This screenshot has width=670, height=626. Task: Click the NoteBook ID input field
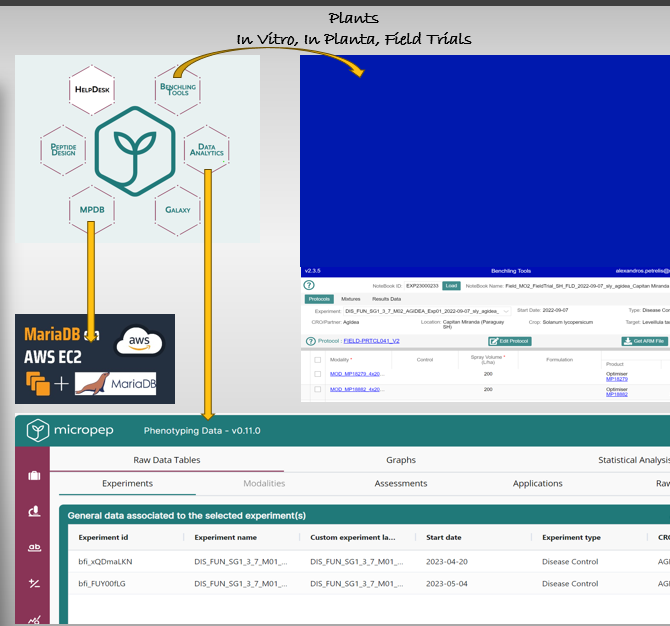pyautogui.click(x=422, y=286)
